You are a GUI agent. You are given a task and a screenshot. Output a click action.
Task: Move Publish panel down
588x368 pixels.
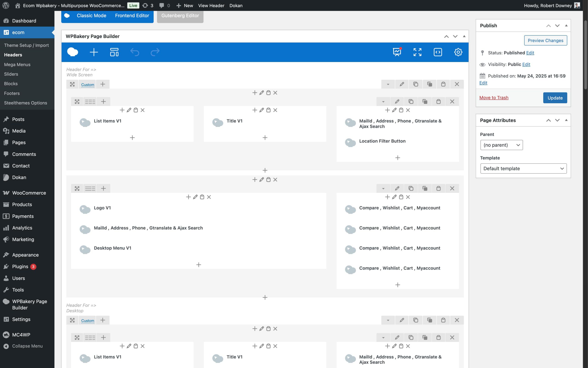point(557,26)
